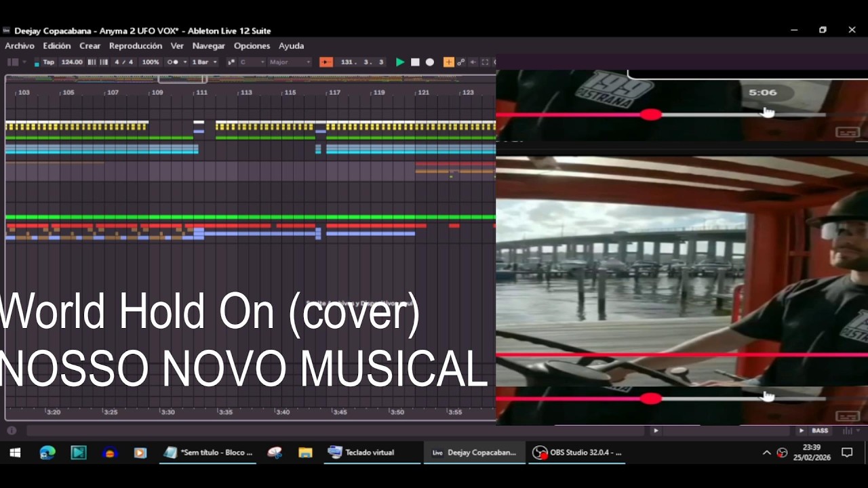This screenshot has width=868, height=488.
Task: Open the Paint icon on the taskbar
Action: (x=274, y=452)
